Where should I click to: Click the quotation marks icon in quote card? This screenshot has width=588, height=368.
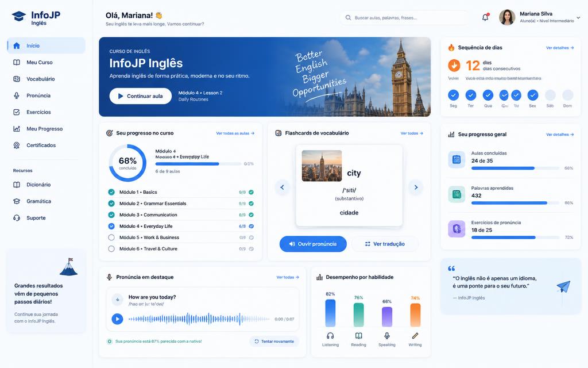pos(451,269)
